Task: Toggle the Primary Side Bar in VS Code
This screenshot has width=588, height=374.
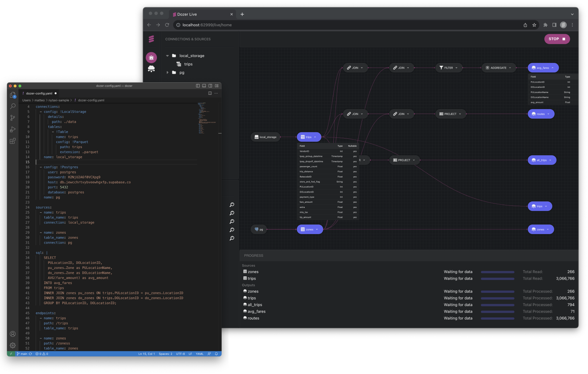Action: tap(198, 86)
